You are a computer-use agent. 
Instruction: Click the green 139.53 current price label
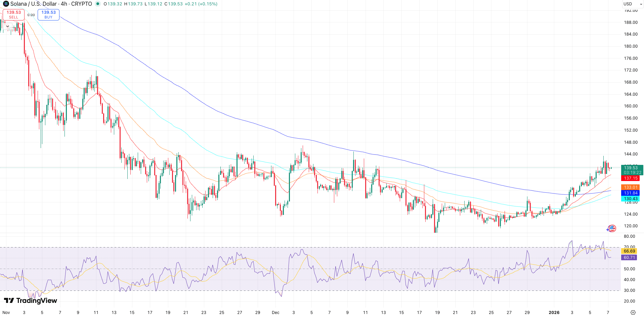(630, 168)
